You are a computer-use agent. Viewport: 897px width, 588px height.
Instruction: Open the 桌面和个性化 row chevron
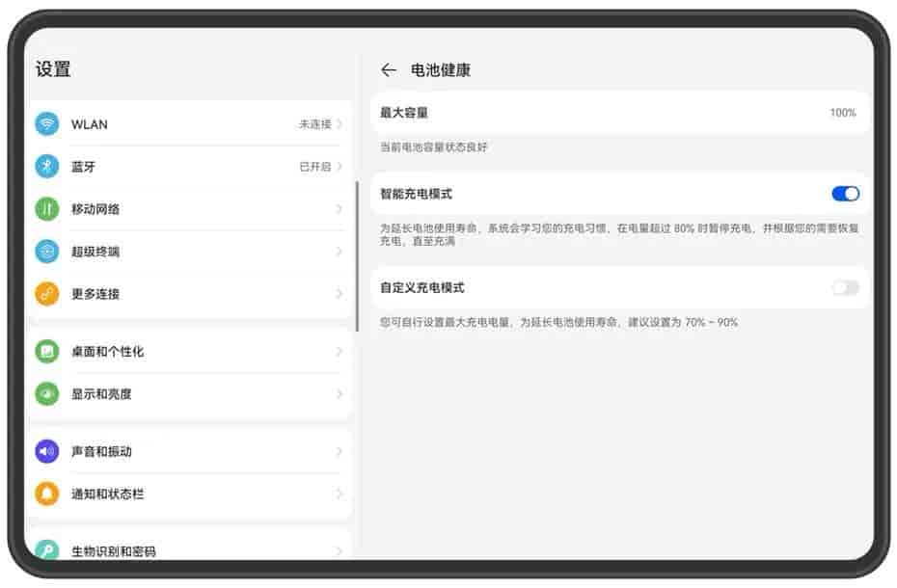[340, 351]
